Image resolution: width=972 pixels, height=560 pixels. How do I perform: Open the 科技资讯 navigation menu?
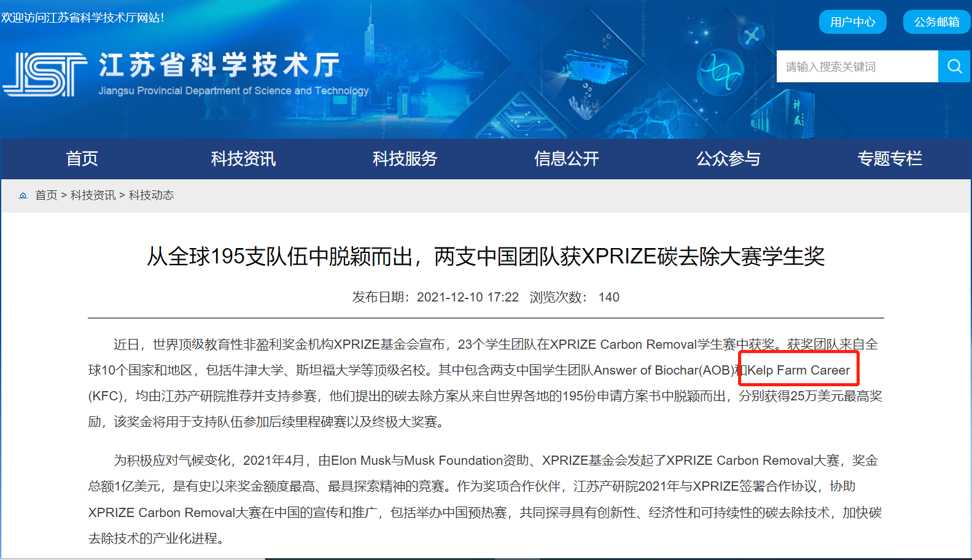243,159
